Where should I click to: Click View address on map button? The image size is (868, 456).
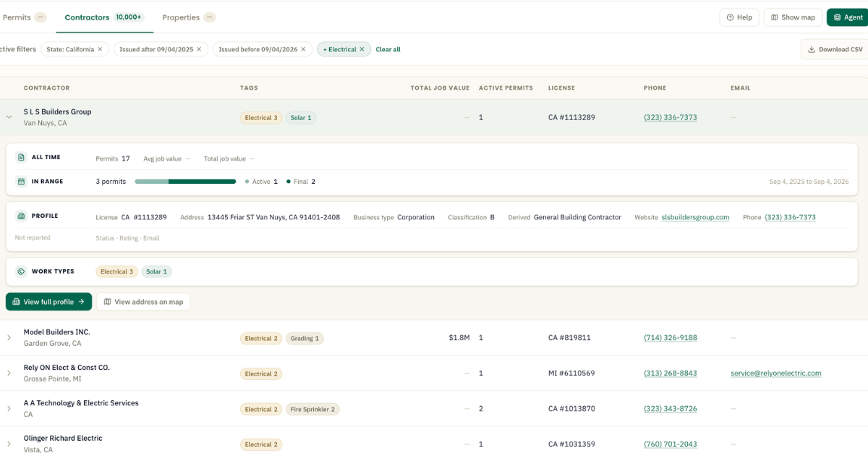point(143,302)
